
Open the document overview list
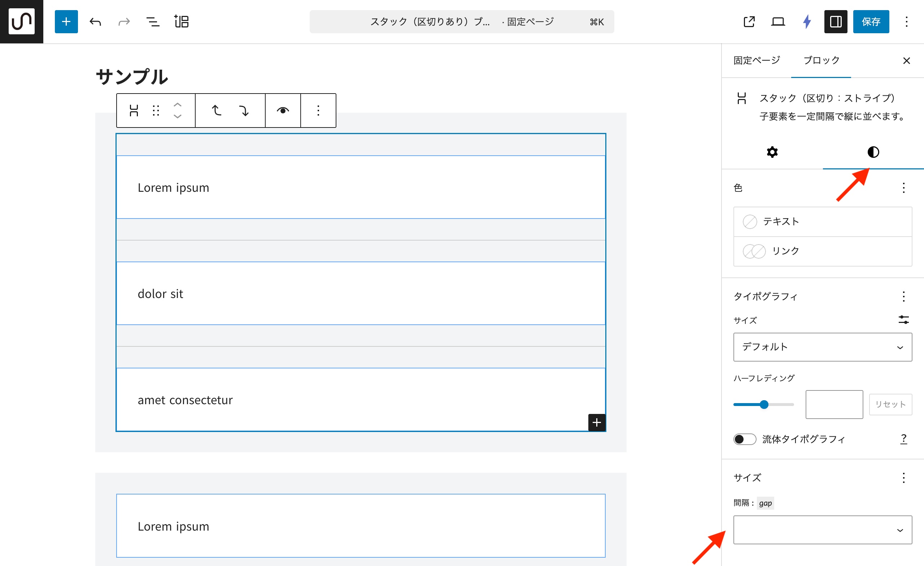point(152,22)
